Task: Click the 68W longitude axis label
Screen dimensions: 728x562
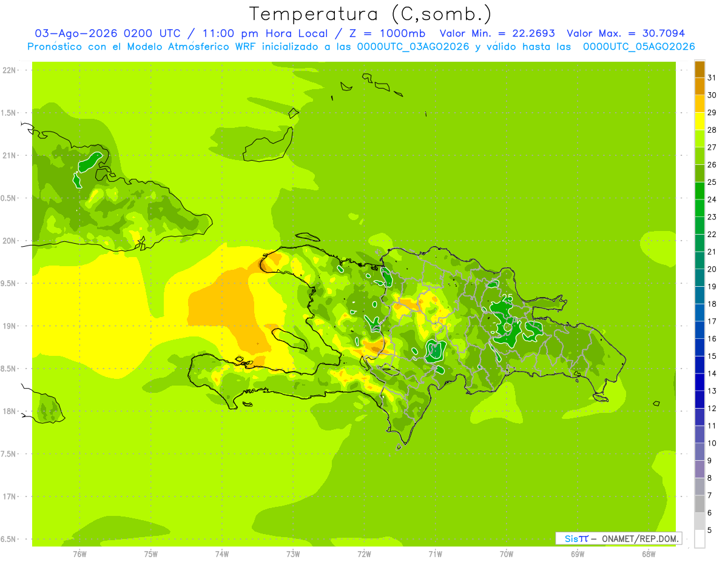Action: (649, 554)
